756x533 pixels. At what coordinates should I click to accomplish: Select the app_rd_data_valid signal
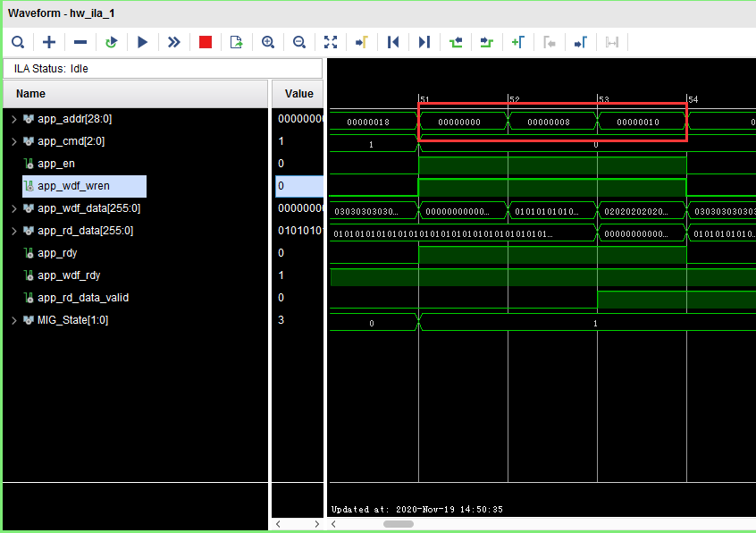83,298
